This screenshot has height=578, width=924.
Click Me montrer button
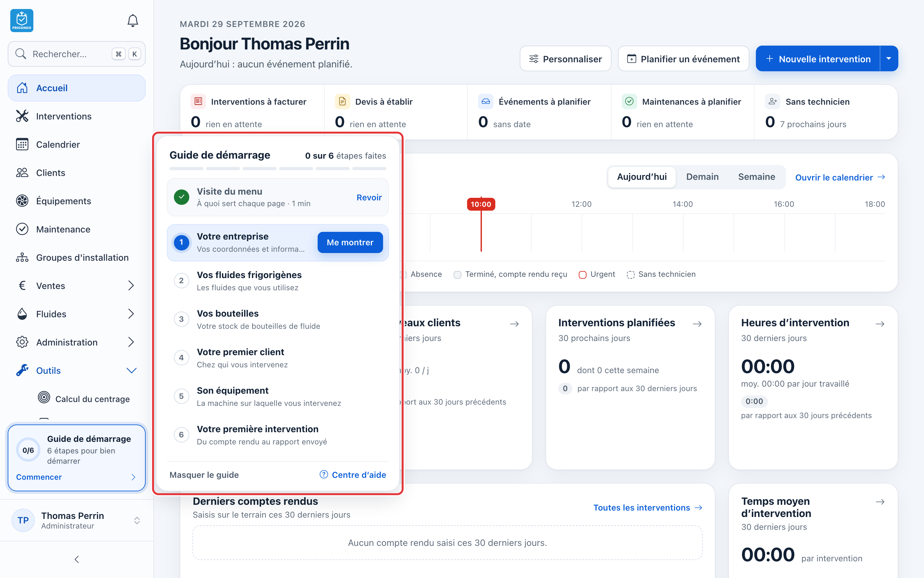350,242
